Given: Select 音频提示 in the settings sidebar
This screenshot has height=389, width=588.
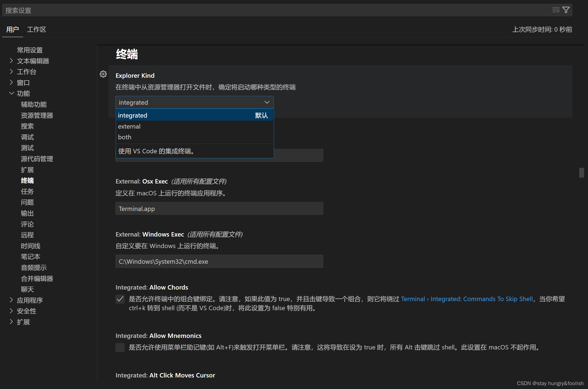Looking at the screenshot, I should click(34, 267).
